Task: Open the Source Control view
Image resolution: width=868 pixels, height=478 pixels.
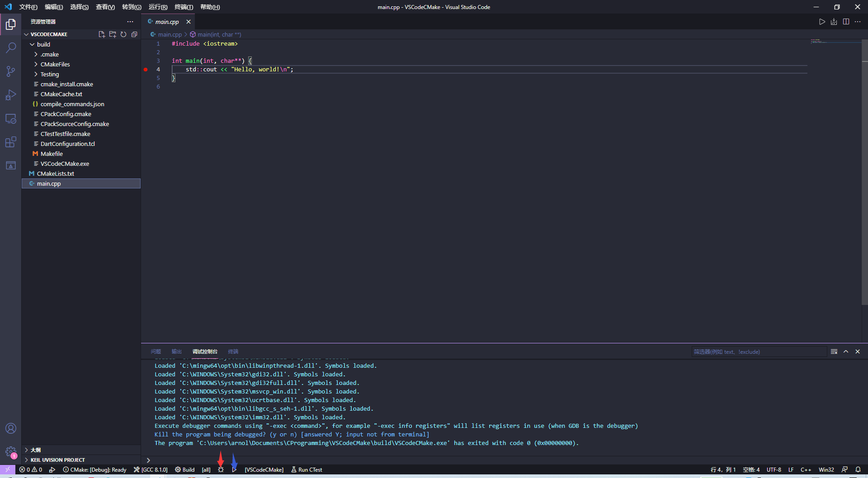Action: 11,71
